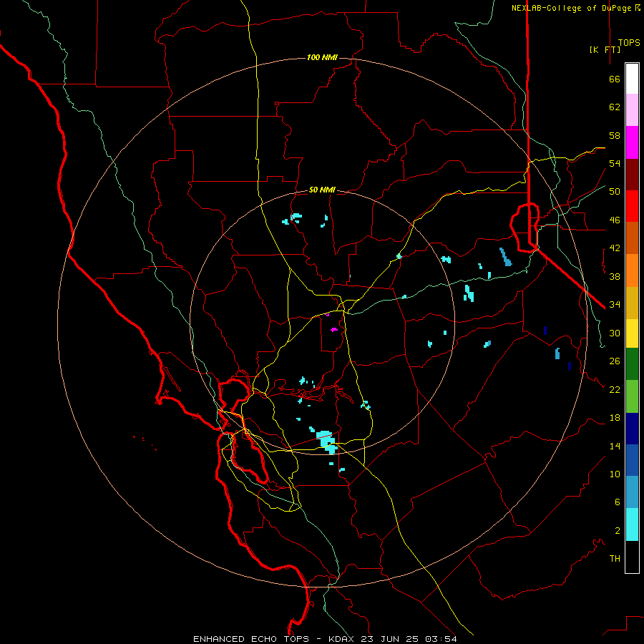Select the "2" legend value

(618, 531)
